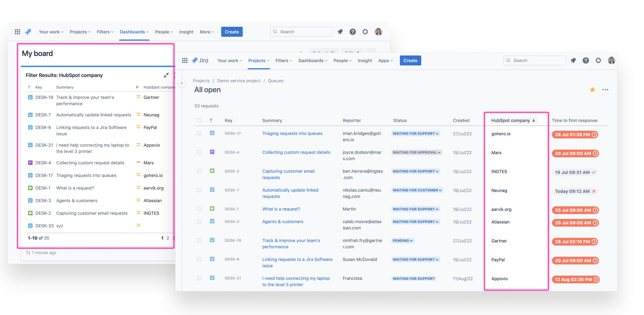Check the DESK-4 row checkbox
Image resolution: width=644 pixels, height=315 pixels.
pyautogui.click(x=199, y=152)
